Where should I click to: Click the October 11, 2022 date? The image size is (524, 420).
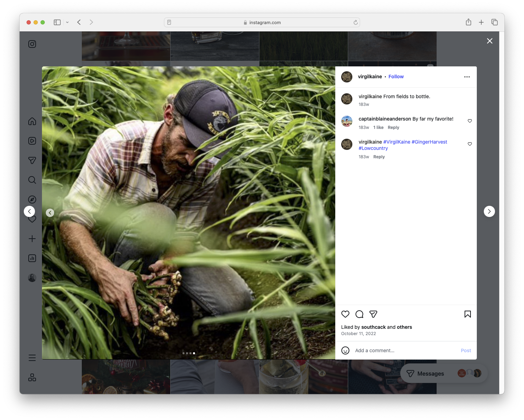tap(359, 334)
